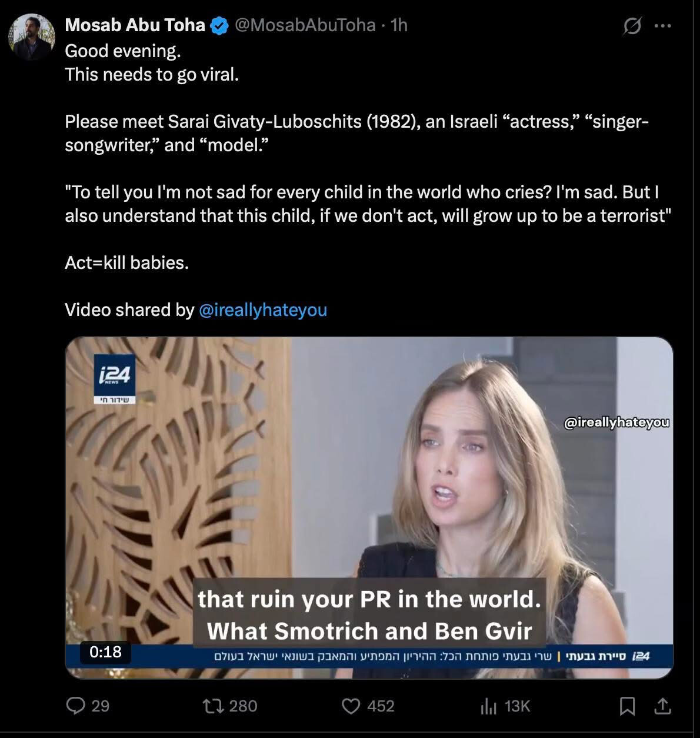
Task: Click the @MosabAbuToha handle
Action: 305,25
